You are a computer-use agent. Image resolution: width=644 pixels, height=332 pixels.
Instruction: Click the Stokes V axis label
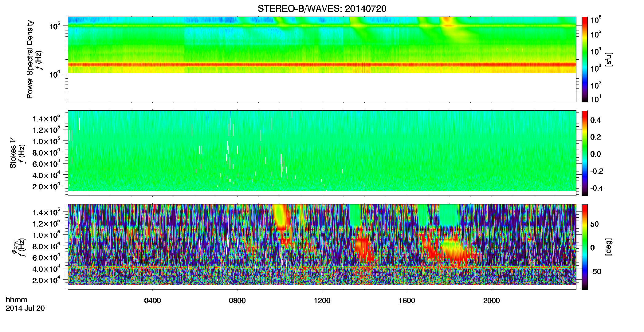click(x=13, y=153)
